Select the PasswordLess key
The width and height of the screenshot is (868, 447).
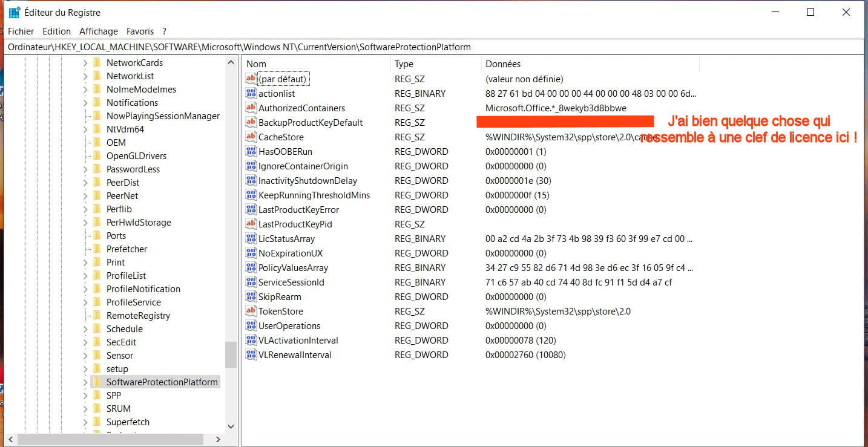tap(133, 169)
